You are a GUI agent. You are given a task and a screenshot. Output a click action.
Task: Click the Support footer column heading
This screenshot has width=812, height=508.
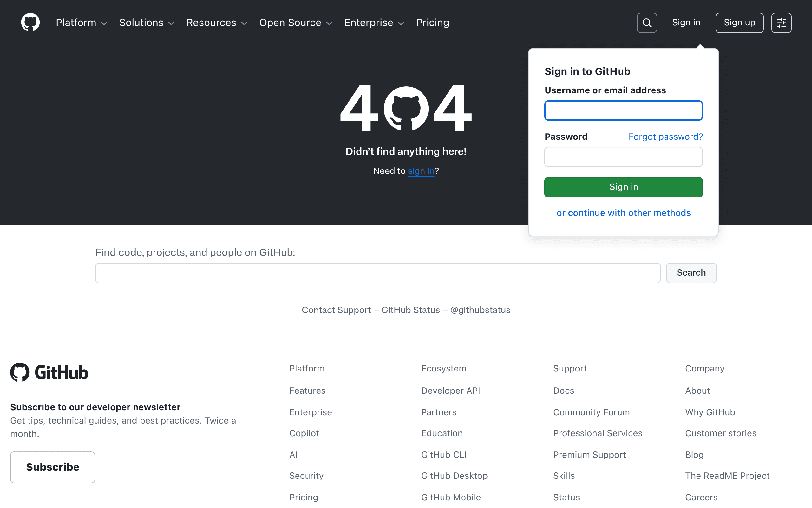pos(570,369)
